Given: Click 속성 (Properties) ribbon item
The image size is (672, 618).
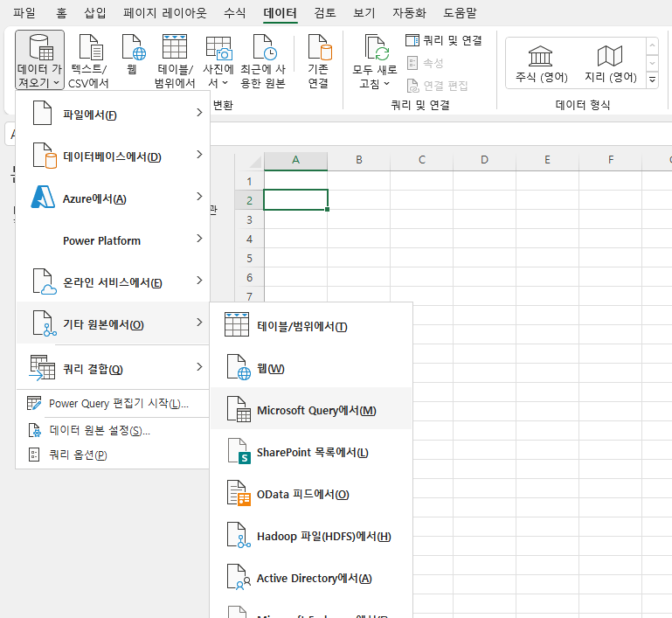Looking at the screenshot, I should 425,63.
